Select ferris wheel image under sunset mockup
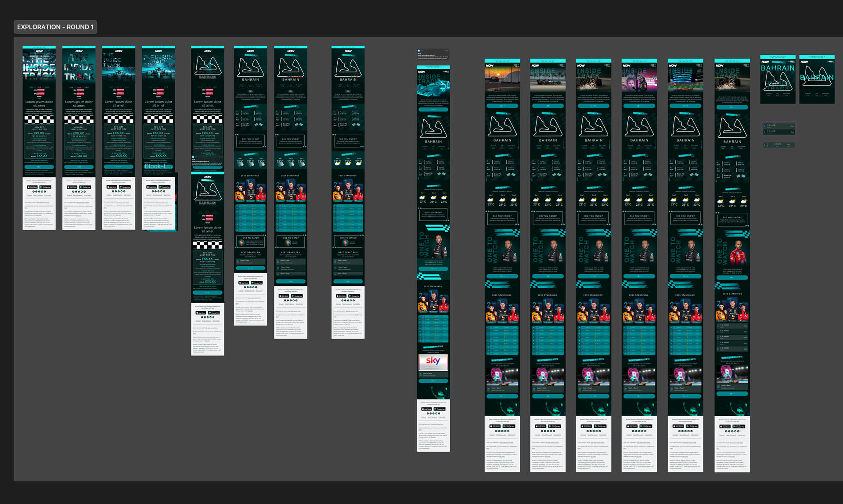Screen dimensions: 843x504 (502, 376)
